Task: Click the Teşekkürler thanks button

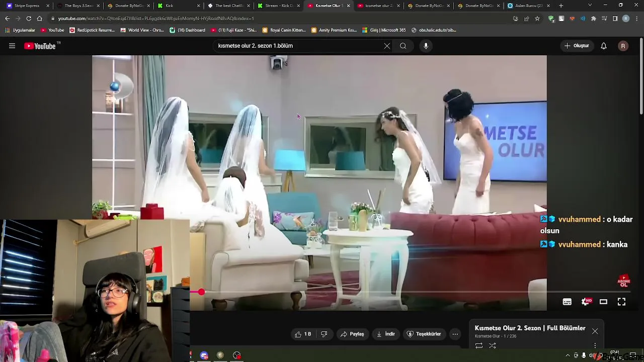Action: 424,334
